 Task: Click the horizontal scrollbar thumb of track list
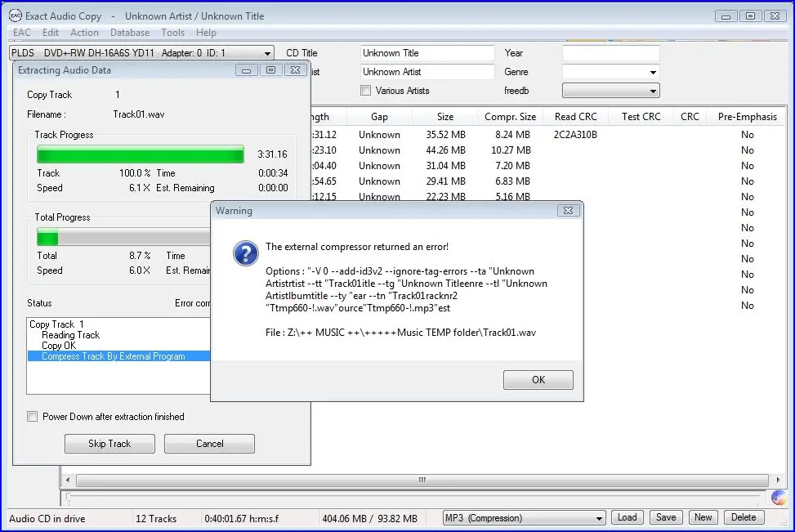[422, 480]
